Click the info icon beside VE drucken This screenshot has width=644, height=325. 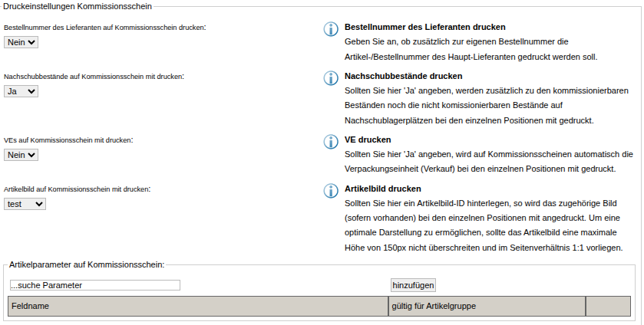tap(330, 142)
